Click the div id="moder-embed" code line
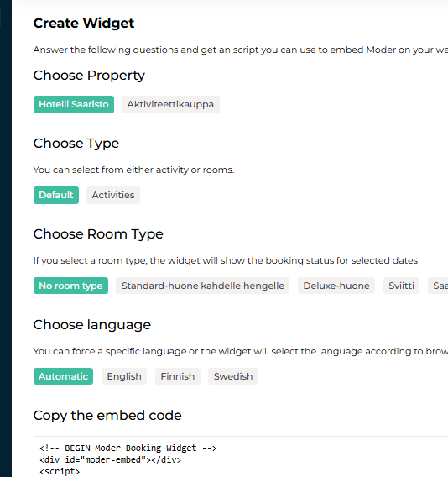 tap(111, 459)
